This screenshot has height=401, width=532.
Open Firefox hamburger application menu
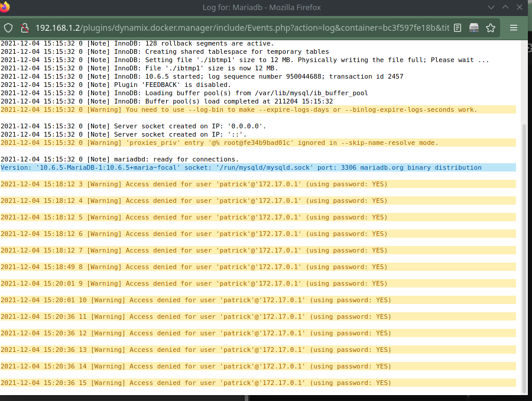(514, 28)
